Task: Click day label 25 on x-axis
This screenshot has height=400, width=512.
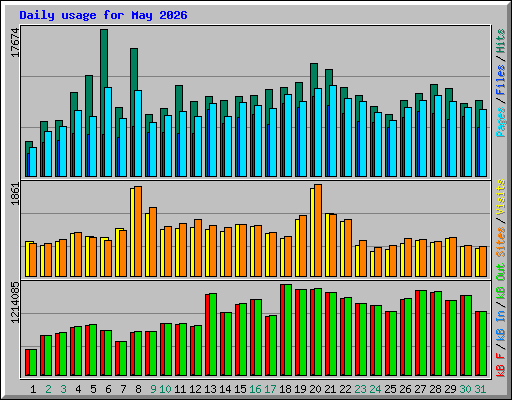Action: 390,389
